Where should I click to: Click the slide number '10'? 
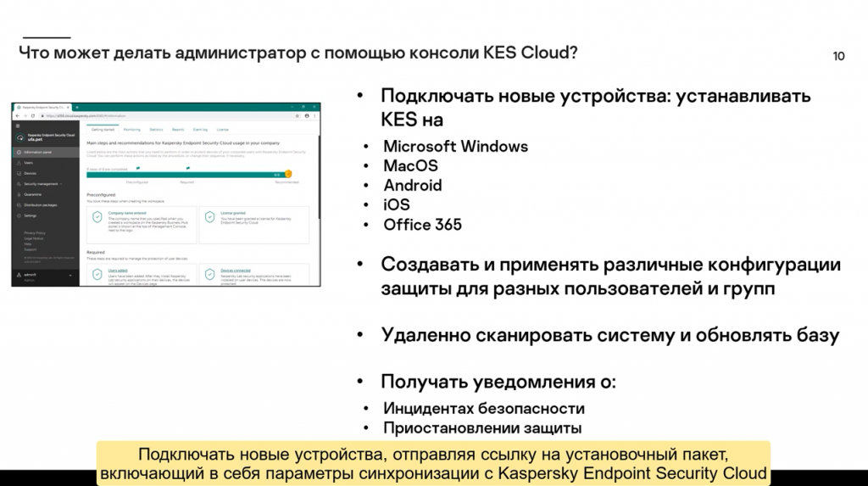point(838,56)
